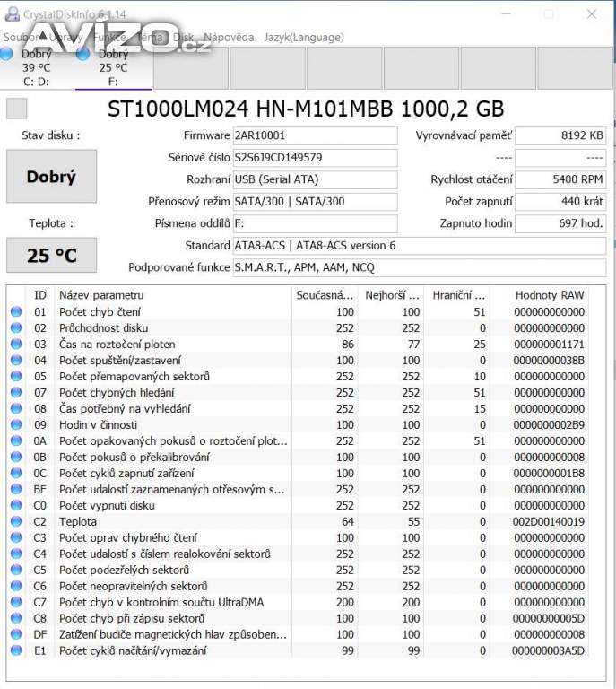The image size is (616, 689).
Task: Click small square button left of disk name
Action: tap(17, 109)
